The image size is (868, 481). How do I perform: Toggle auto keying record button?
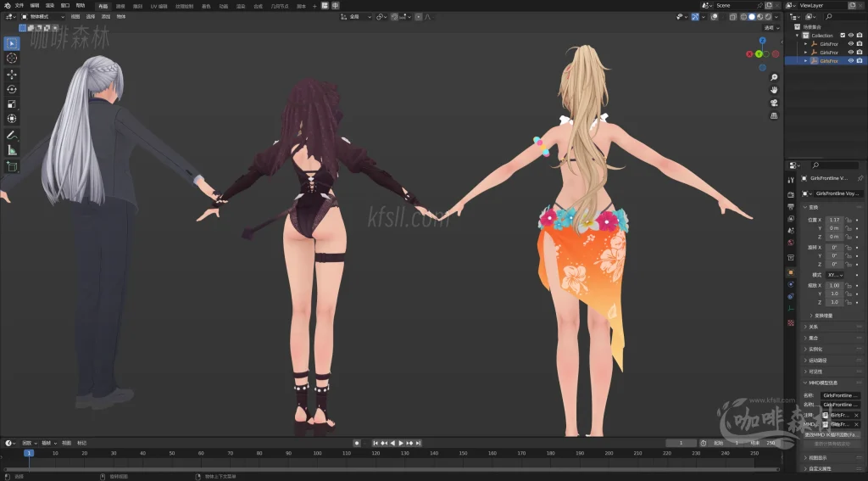tap(357, 444)
